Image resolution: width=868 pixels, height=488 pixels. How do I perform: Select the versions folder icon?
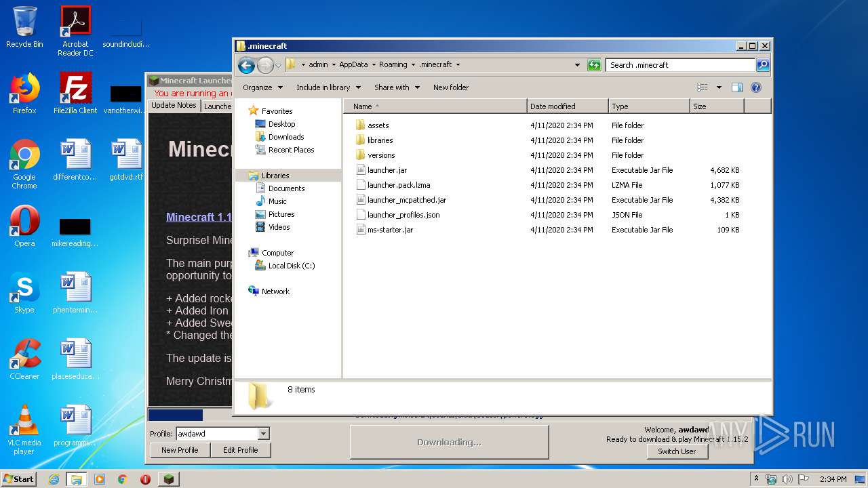[x=361, y=155]
